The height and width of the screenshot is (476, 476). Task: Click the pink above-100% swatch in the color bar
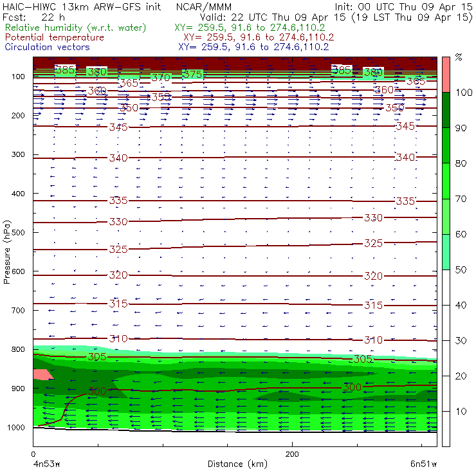point(446,75)
